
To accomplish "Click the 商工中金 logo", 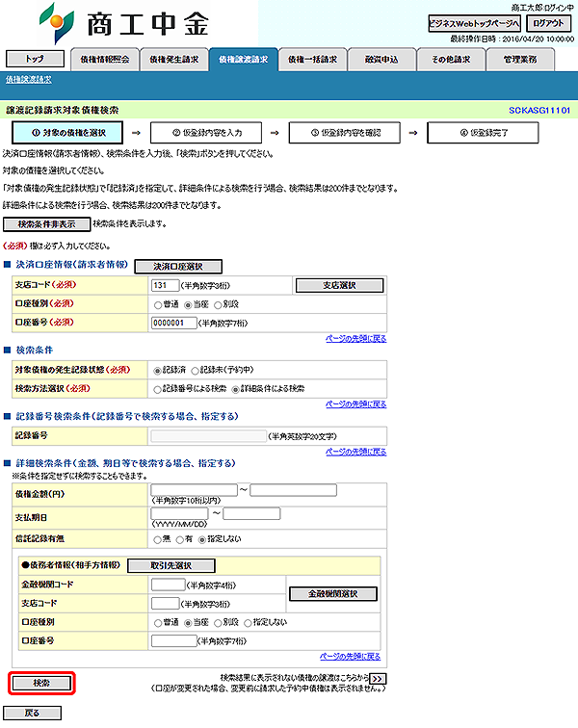I will coord(124,23).
